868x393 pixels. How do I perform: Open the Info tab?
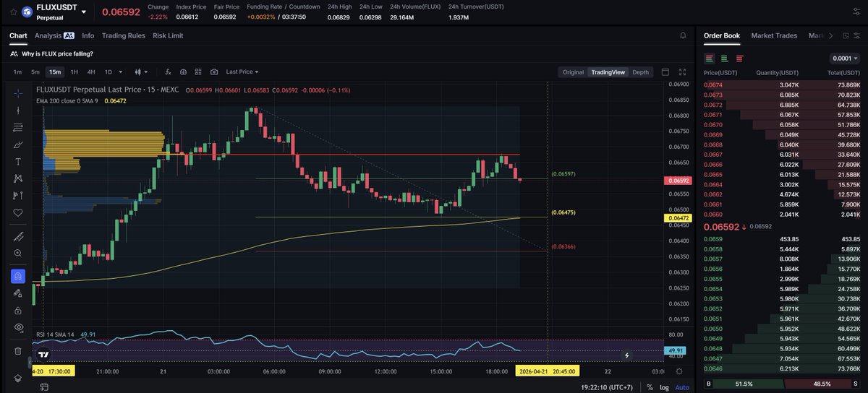(x=88, y=35)
